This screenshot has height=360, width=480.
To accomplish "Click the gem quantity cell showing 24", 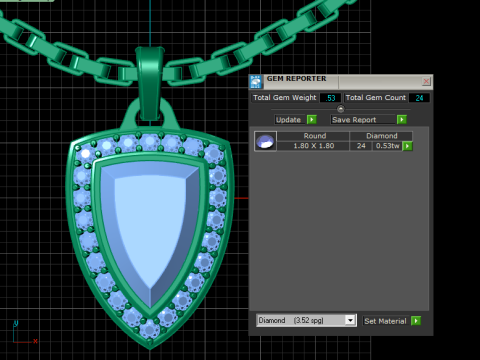I will [x=361, y=146].
